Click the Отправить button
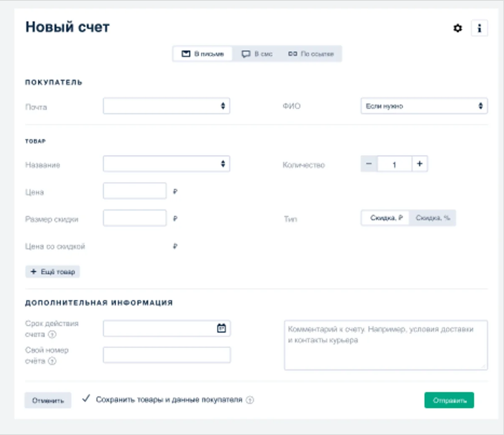The height and width of the screenshot is (435, 504). tap(449, 400)
